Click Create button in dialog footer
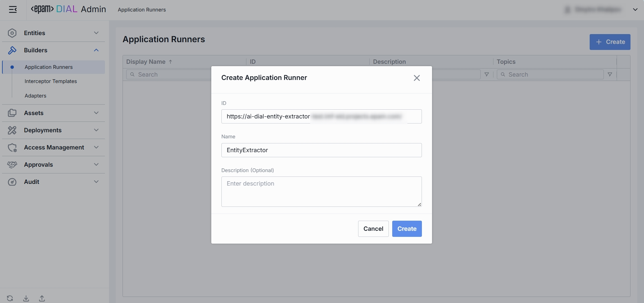Image resolution: width=644 pixels, height=303 pixels. tap(407, 229)
